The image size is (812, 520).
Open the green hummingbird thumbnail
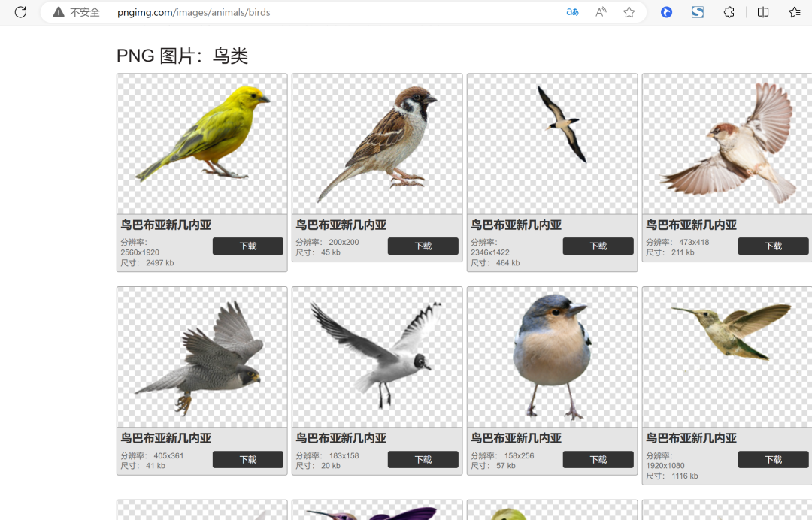coord(727,358)
